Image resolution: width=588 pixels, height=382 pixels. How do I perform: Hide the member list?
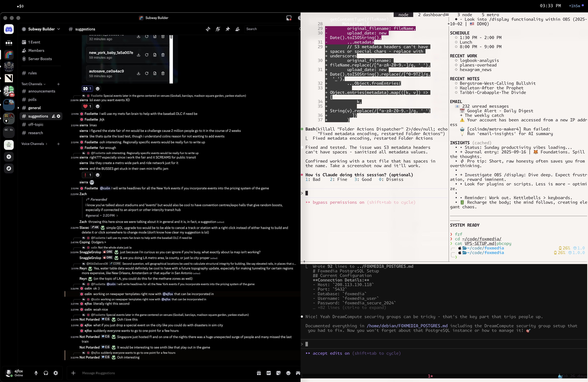(x=237, y=29)
